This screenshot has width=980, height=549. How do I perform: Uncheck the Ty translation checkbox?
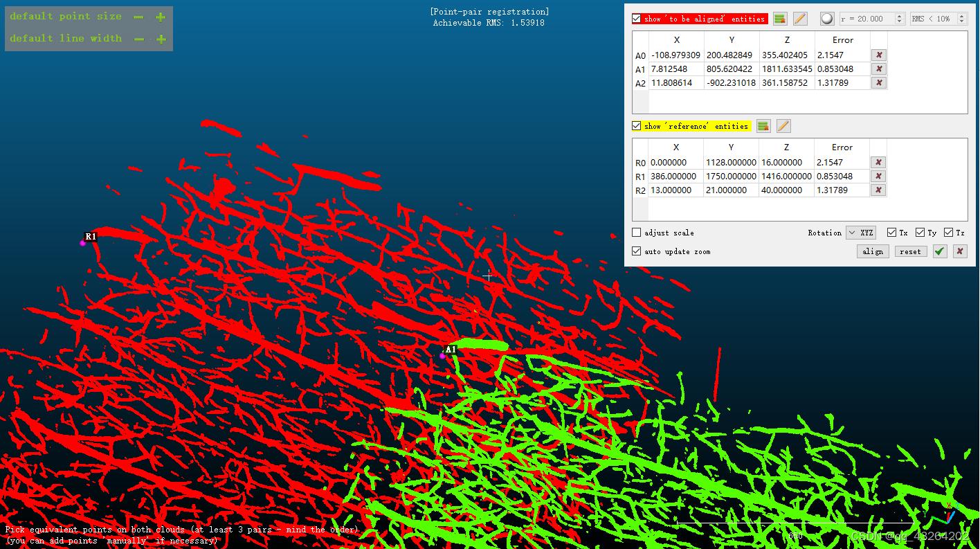[920, 233]
